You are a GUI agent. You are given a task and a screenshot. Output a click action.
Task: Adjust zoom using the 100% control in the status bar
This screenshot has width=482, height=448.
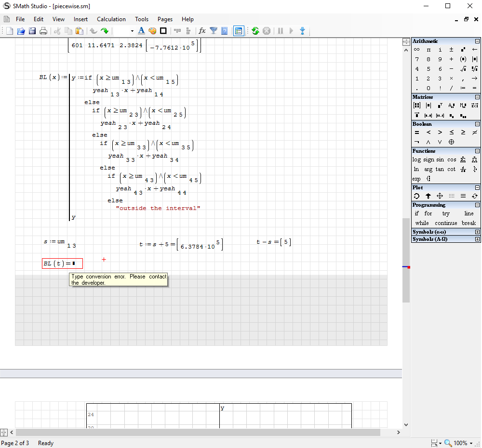(x=459, y=443)
